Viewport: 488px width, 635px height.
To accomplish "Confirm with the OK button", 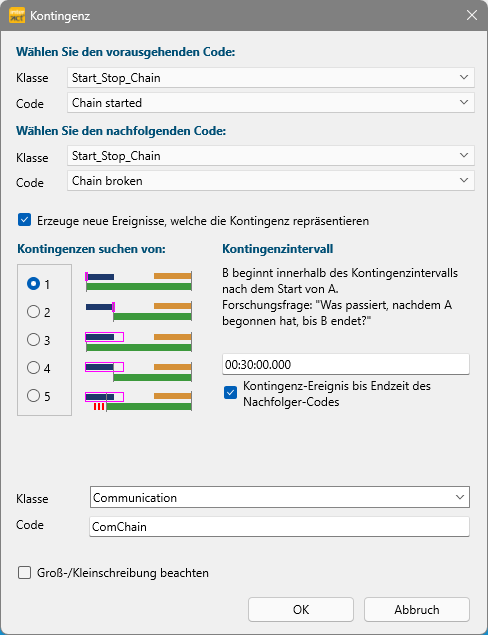I will [301, 609].
